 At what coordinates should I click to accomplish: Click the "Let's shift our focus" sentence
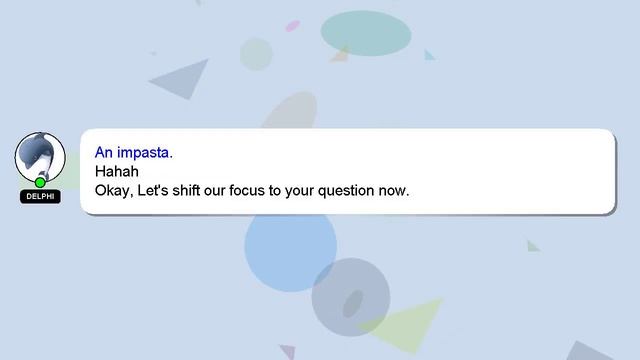click(252, 191)
